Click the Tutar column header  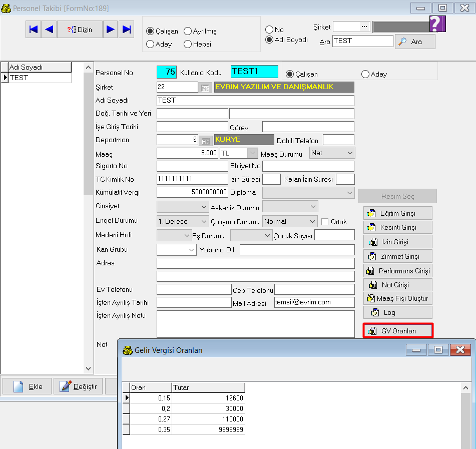(x=208, y=387)
